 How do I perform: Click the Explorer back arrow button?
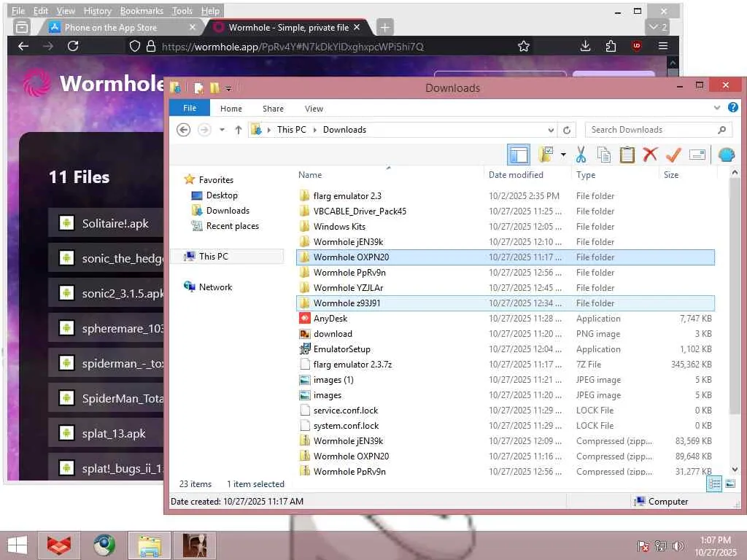[x=183, y=130]
